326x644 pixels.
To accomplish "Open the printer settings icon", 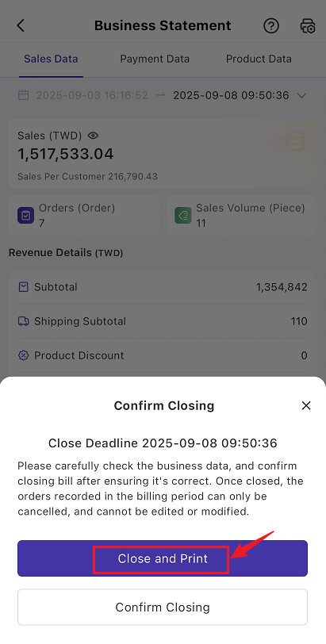I will [x=308, y=26].
